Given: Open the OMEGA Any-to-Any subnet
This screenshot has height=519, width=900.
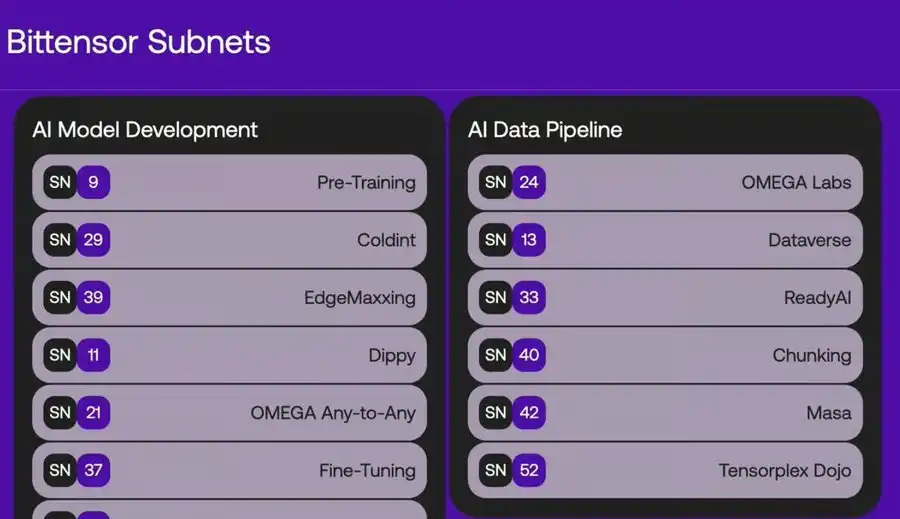Looking at the screenshot, I should (x=332, y=413).
